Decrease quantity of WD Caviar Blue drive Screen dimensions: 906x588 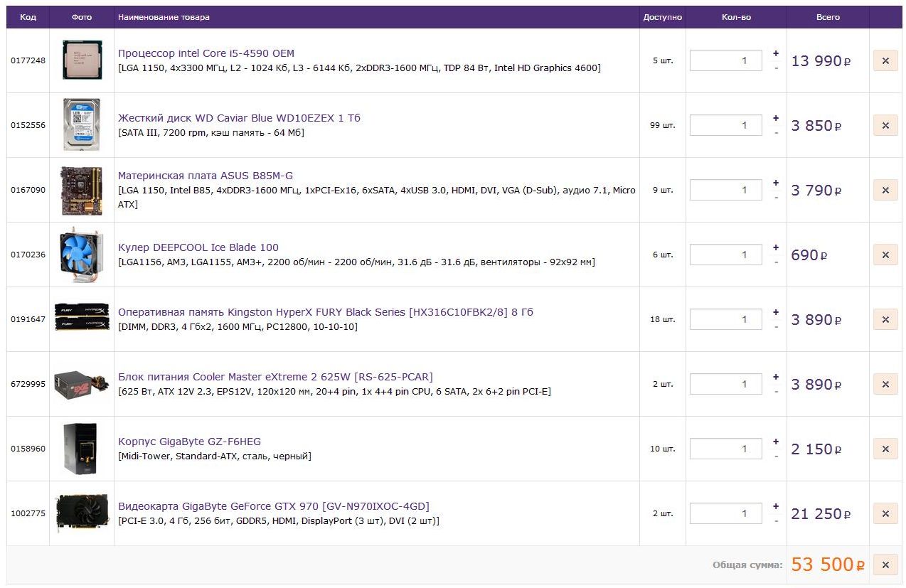click(x=775, y=132)
